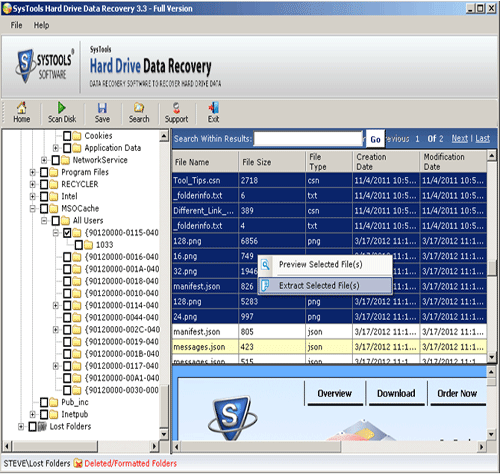Image resolution: width=500 pixels, height=475 pixels.
Task: Check the NetworkService checkbox
Action: point(56,160)
